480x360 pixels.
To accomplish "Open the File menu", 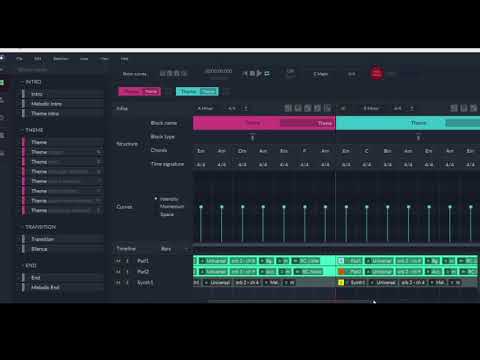I will tap(19, 59).
